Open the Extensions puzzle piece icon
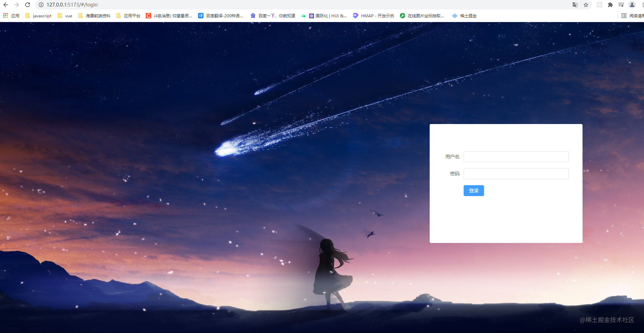This screenshot has width=644, height=333. 610,5
